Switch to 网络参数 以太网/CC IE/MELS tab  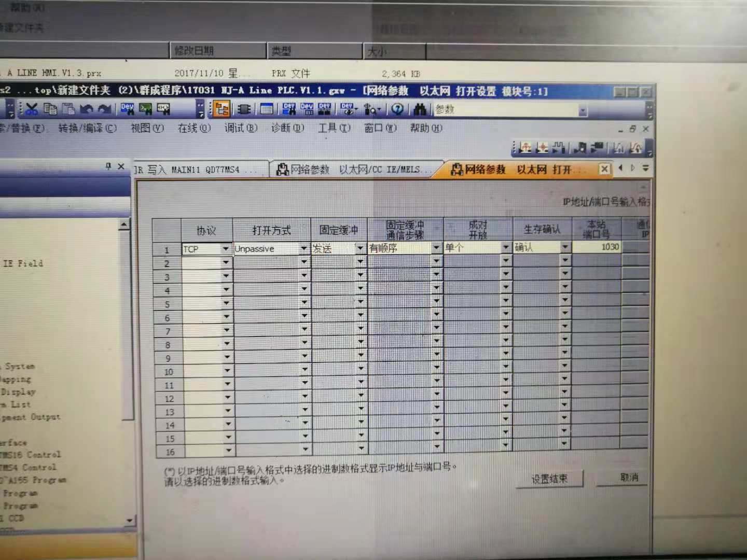coord(355,170)
